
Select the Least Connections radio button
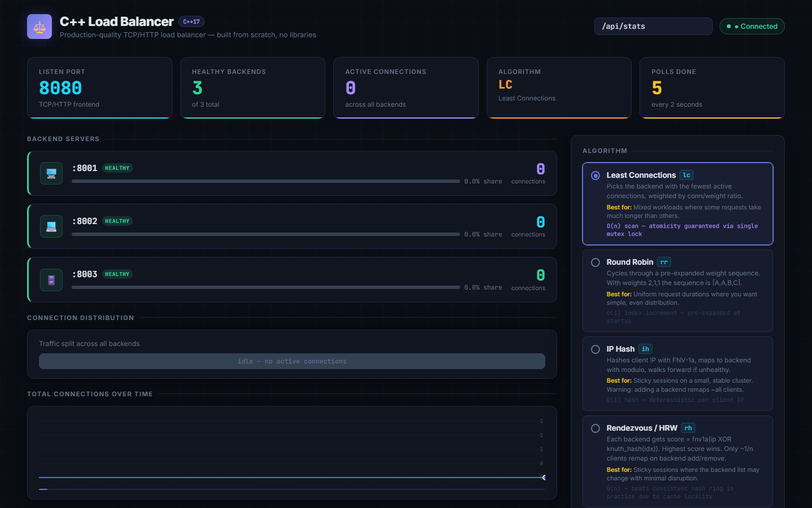click(x=595, y=176)
